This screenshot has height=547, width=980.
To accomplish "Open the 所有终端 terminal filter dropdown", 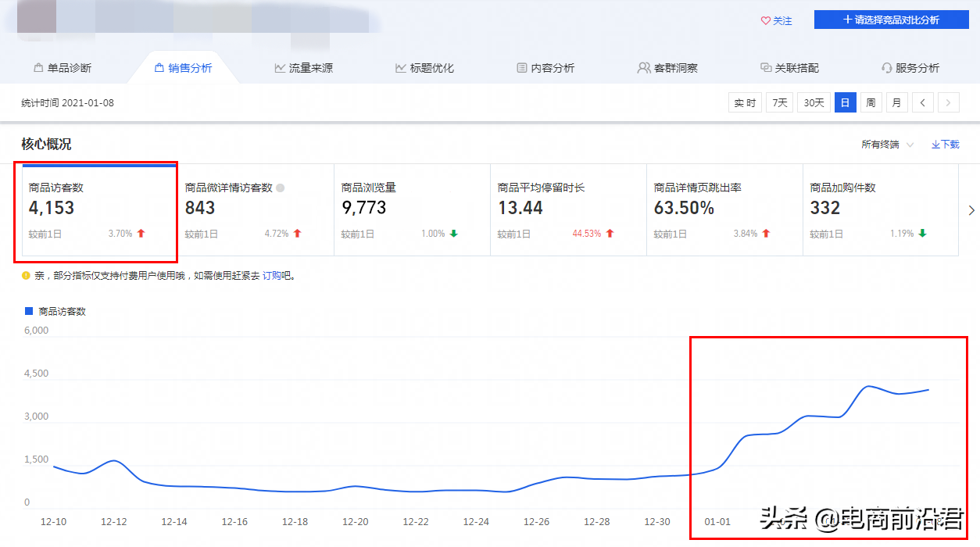I will point(879,144).
